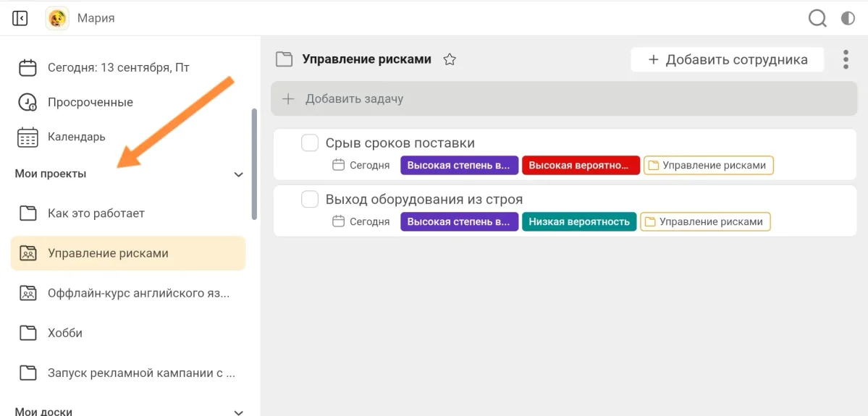Open Оффлайн-курс английского языка project
868x416 pixels.
138,294
